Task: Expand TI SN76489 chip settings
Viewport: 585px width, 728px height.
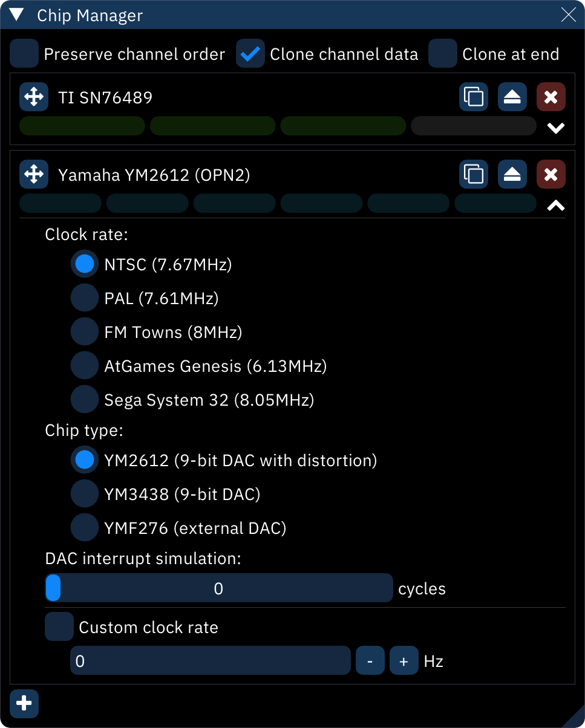Action: coord(555,128)
